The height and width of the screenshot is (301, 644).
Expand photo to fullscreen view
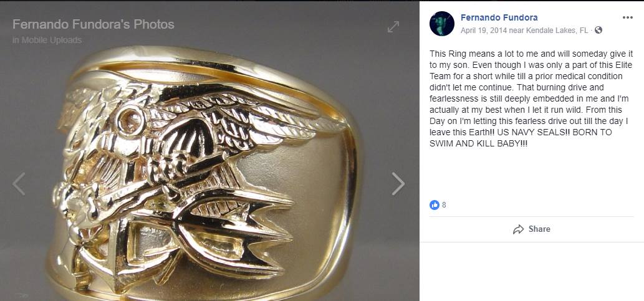coord(393,27)
